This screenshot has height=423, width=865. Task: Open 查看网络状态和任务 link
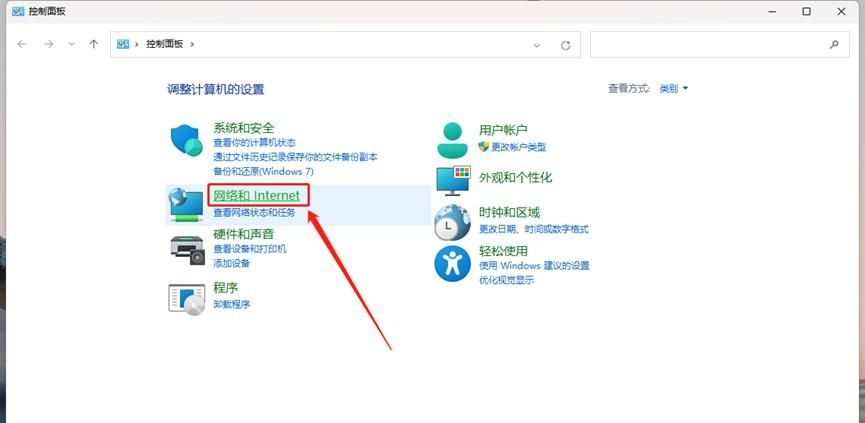click(254, 212)
